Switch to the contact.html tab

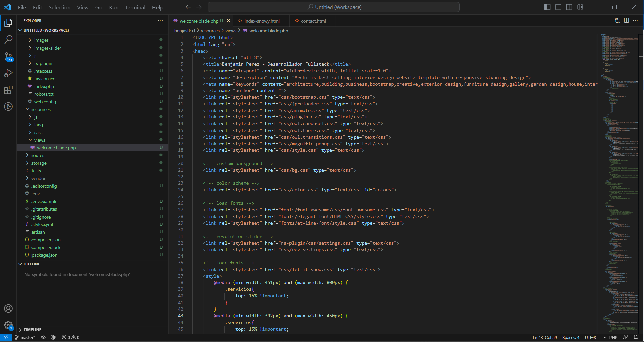[x=313, y=21]
